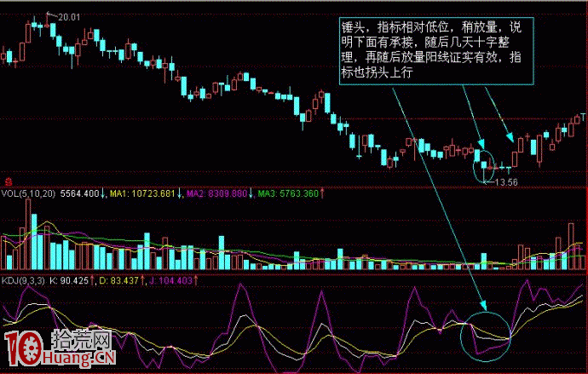Click the J: 104.403 readout
588x374 pixels.
coord(171,280)
